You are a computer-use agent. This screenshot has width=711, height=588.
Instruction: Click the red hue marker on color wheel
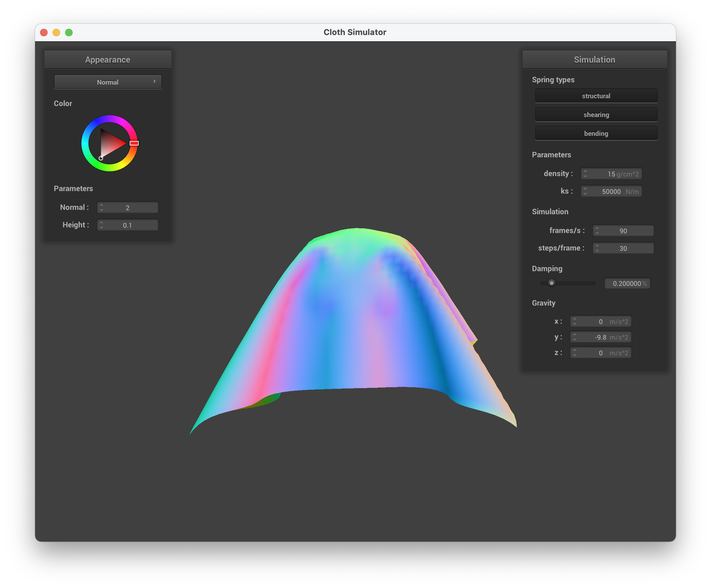coord(134,143)
